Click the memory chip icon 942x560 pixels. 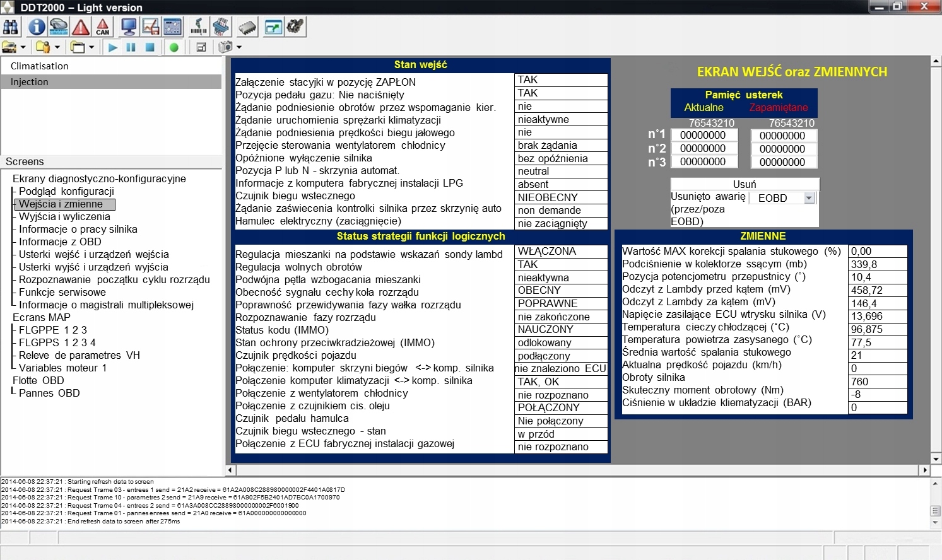click(247, 27)
